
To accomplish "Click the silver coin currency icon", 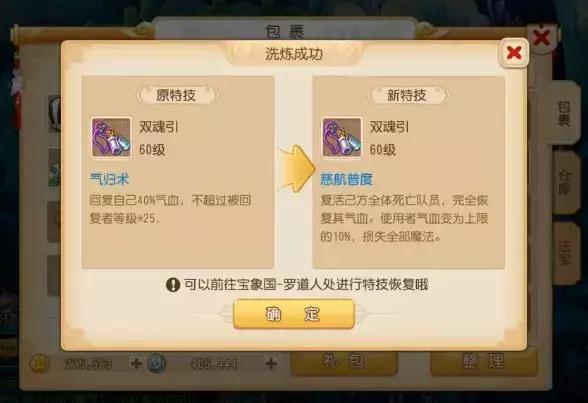I will point(156,363).
